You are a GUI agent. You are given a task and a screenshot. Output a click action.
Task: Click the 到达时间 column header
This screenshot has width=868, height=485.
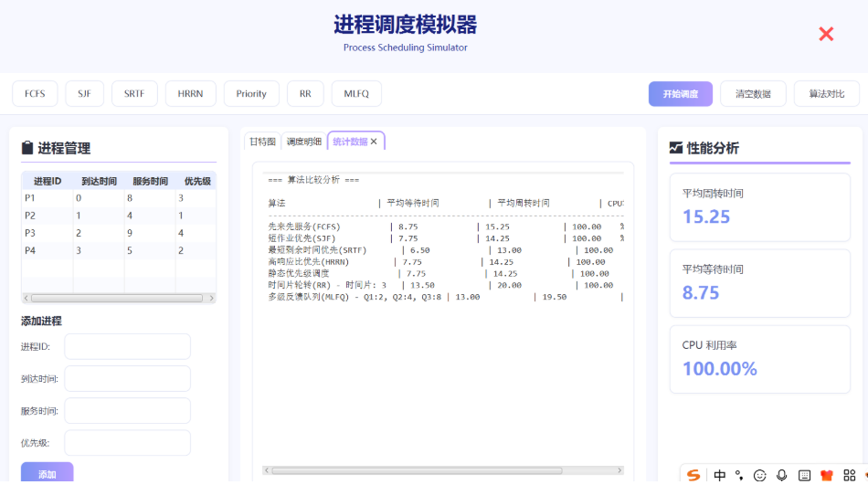[x=99, y=181]
